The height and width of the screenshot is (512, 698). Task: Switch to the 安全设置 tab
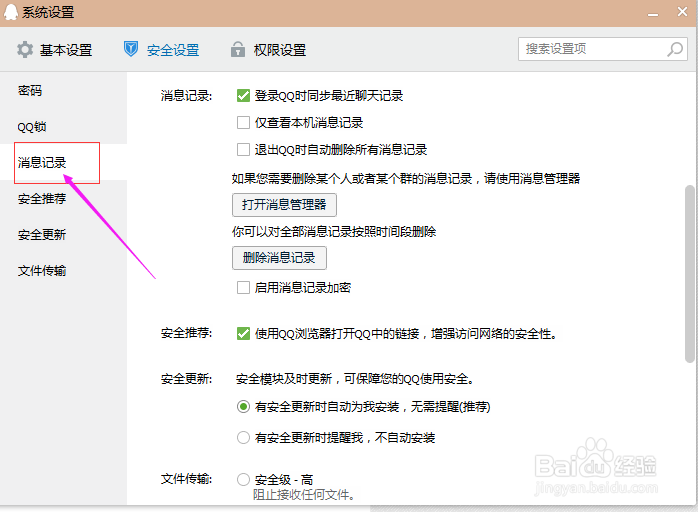[x=161, y=50]
